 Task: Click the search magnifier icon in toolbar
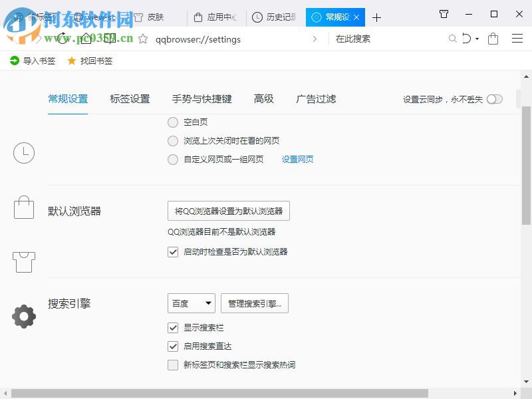[452, 39]
